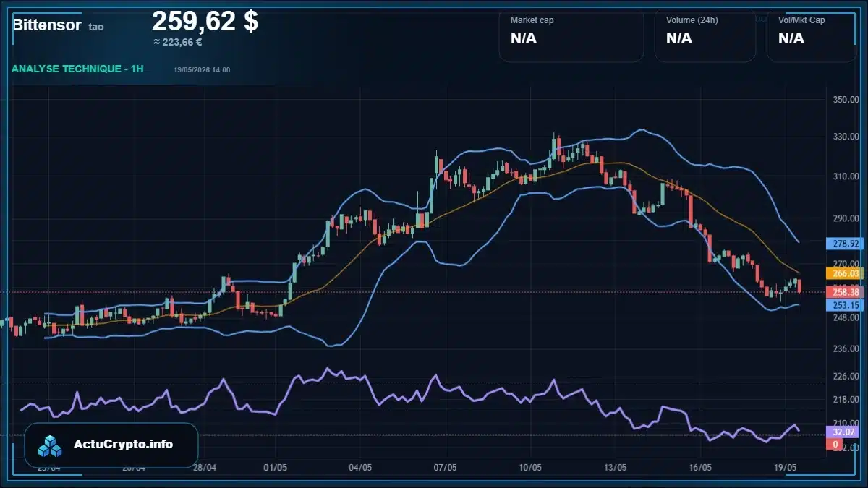868x488 pixels.
Task: Click the 04/05 date axis label
Action: click(x=359, y=468)
